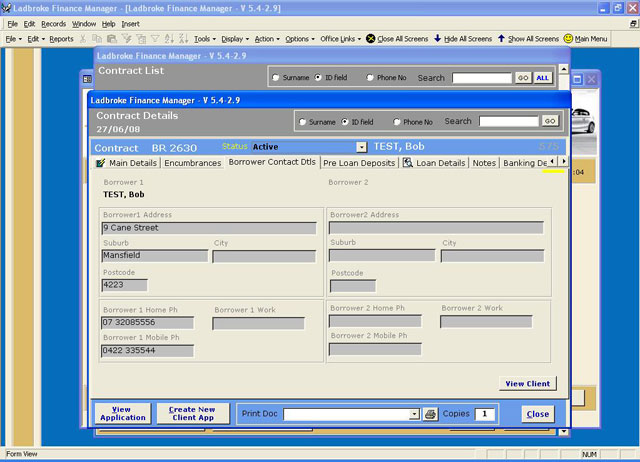The width and height of the screenshot is (640, 462).
Task: Select Phone No radio in Contract Details search
Action: [x=396, y=122]
